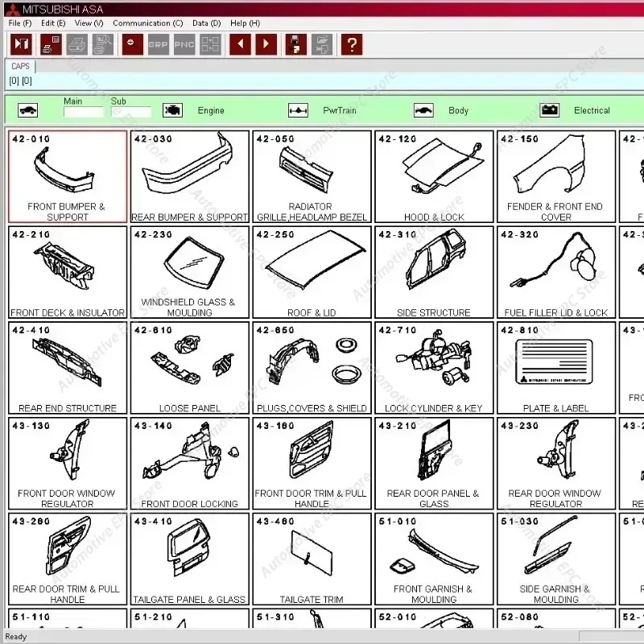Open 42-050 Radiator Grille, Headlamp Bezel
Screen dimensions: 644x644
pos(312,176)
